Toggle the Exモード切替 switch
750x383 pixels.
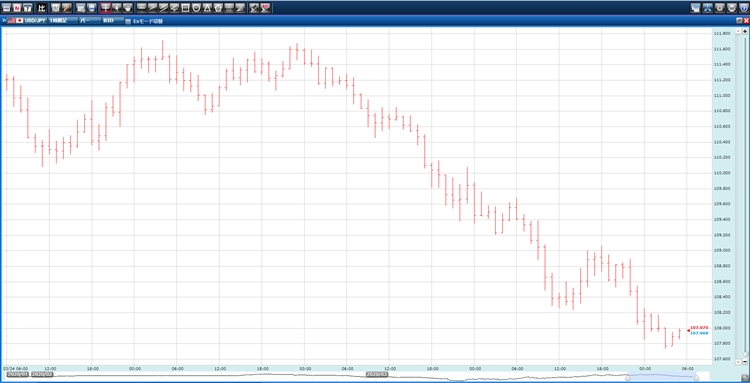144,21
